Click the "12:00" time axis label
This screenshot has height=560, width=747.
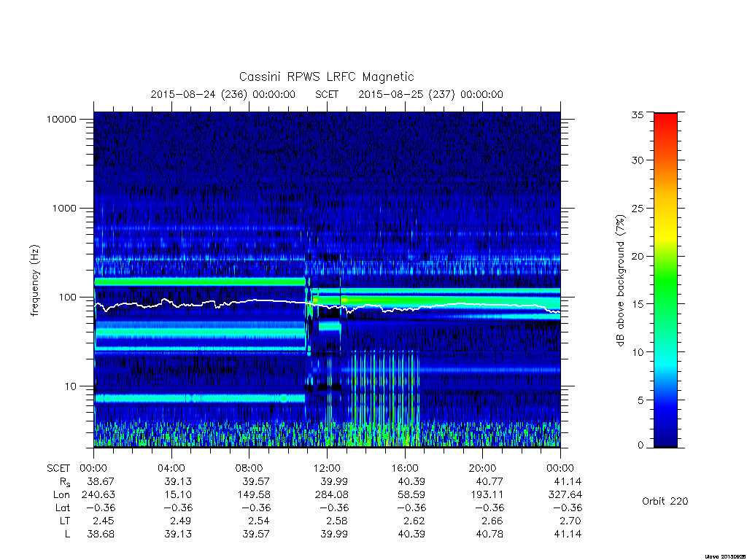(327, 468)
